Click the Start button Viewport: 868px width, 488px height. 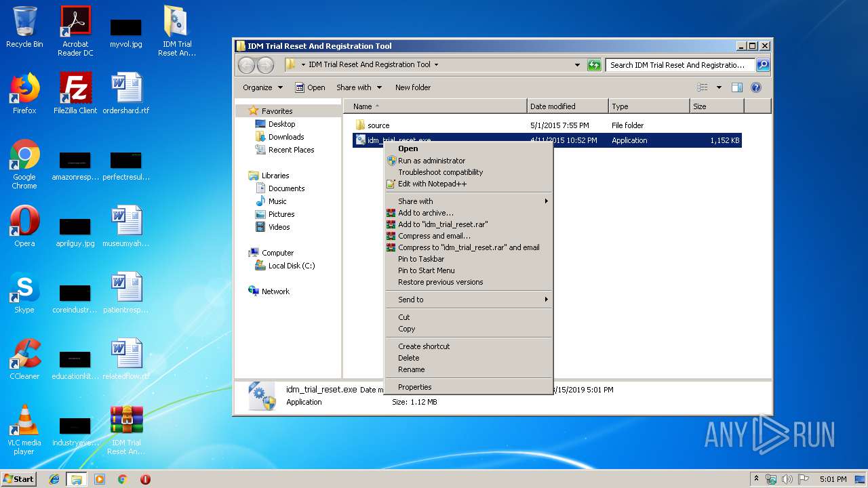[x=19, y=479]
